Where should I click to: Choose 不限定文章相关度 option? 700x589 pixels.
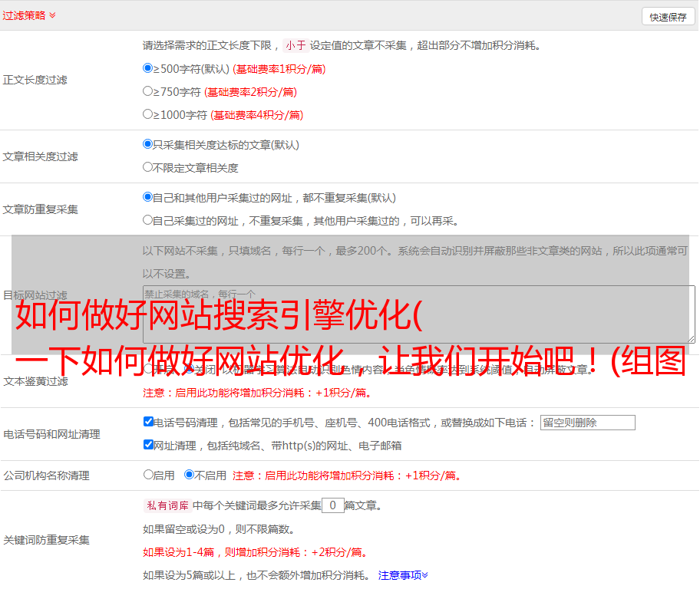[x=147, y=167]
